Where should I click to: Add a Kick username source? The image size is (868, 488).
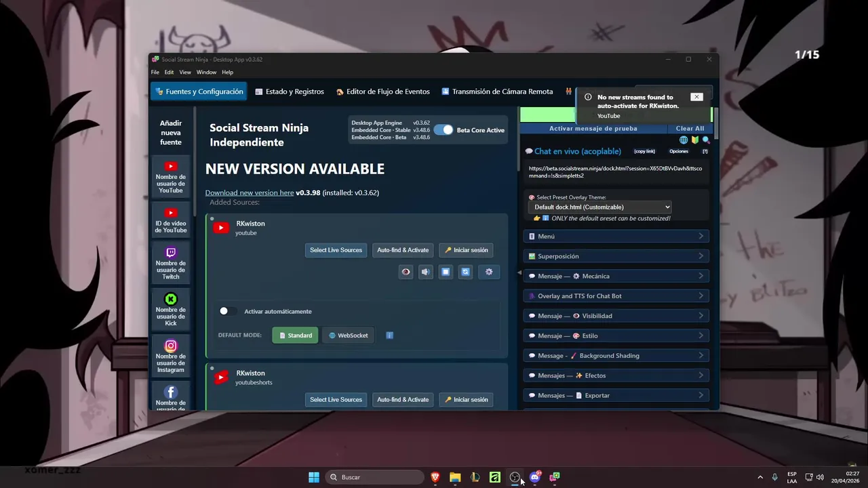coord(171,310)
